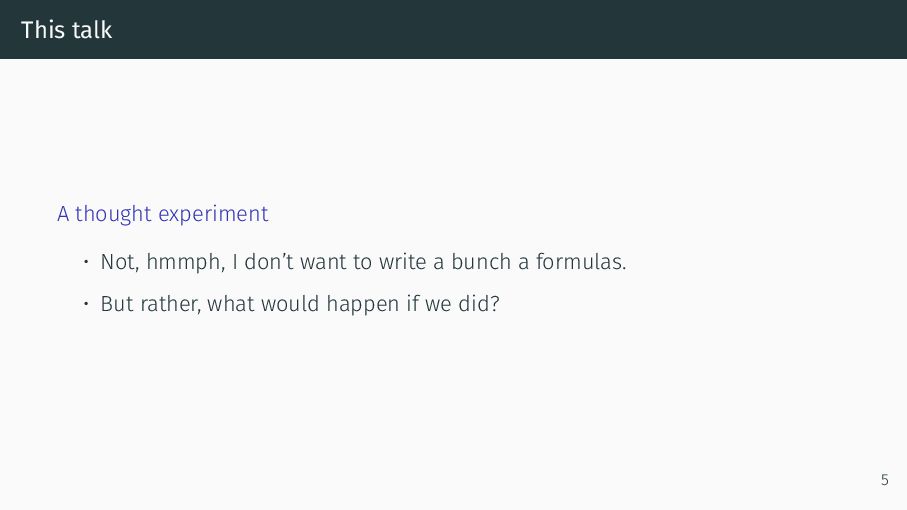Click the word "rather" in second bullet
Screen dimensions: 907x510
point(169,304)
